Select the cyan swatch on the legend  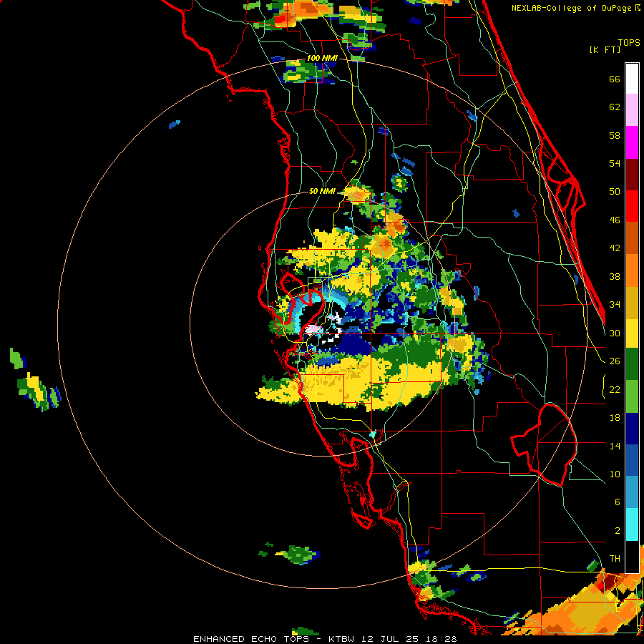coord(632,525)
